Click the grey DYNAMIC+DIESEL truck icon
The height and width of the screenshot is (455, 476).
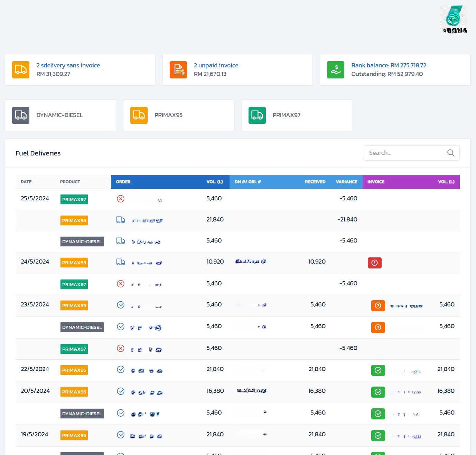coord(21,115)
